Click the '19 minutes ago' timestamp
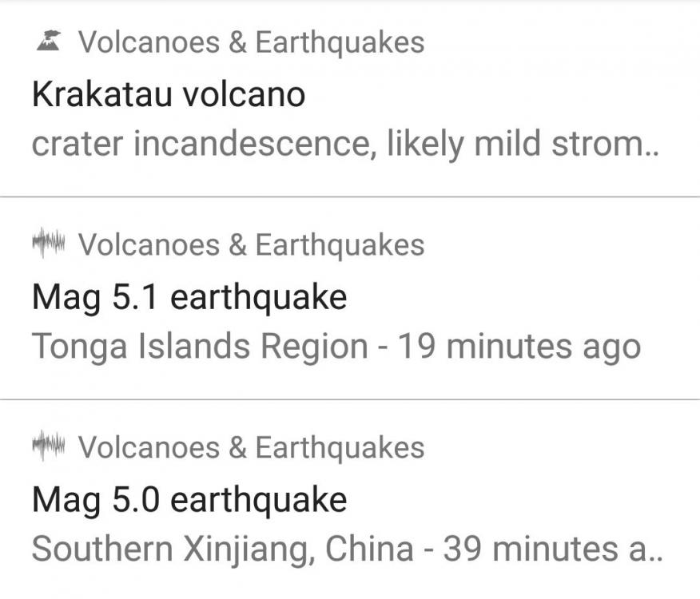The height and width of the screenshot is (599, 700). pyautogui.click(x=519, y=347)
